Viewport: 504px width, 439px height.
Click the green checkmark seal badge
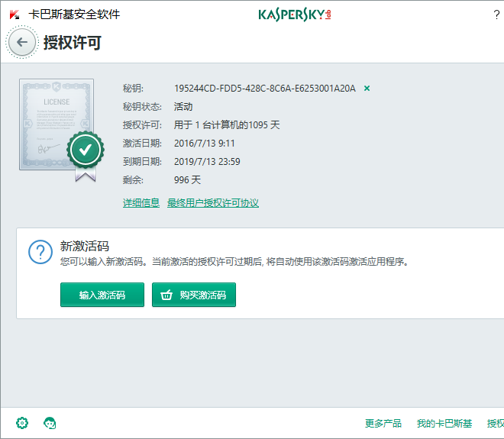click(86, 150)
